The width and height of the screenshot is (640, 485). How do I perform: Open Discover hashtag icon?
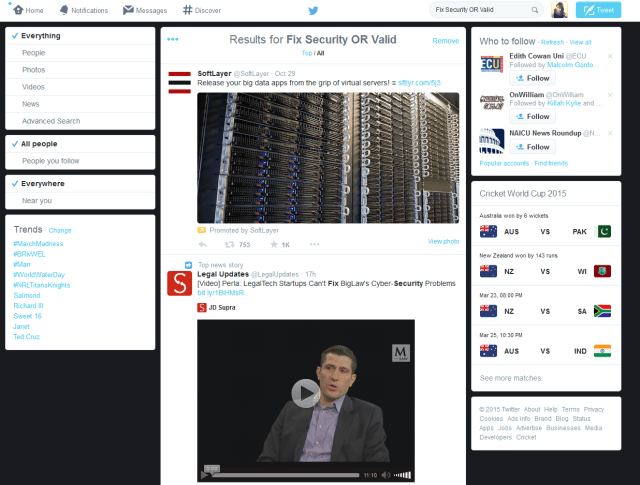187,10
